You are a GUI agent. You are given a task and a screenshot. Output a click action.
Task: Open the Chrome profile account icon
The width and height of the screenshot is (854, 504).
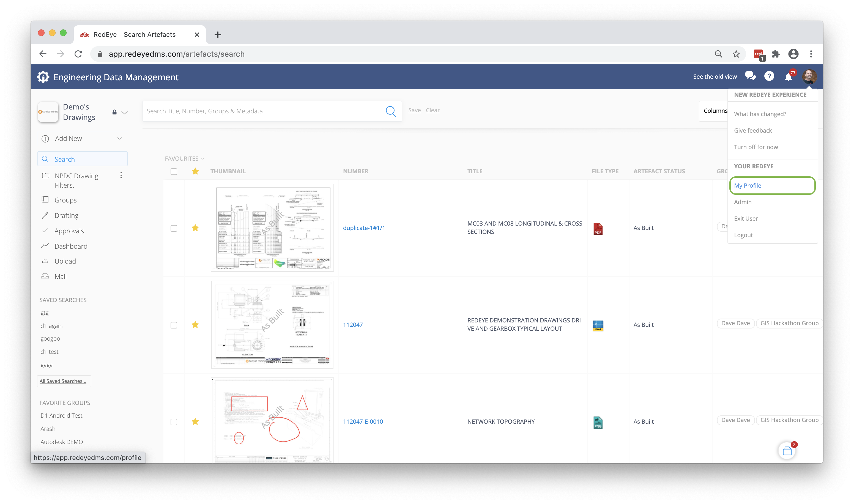click(793, 54)
